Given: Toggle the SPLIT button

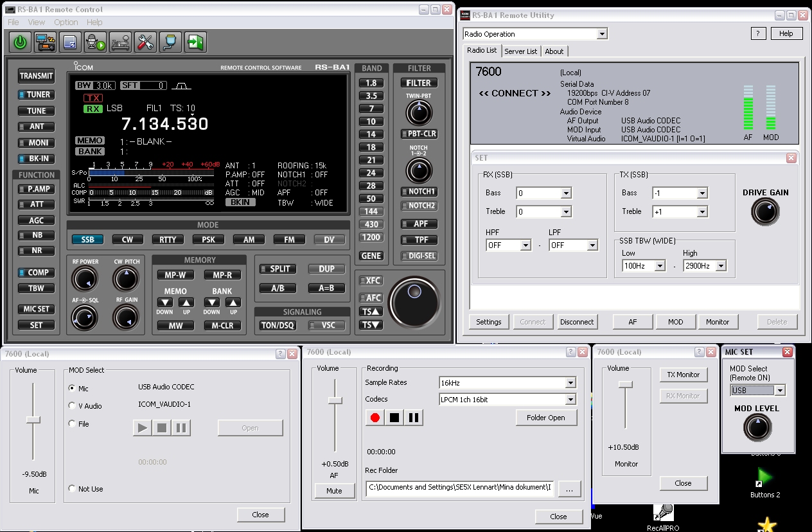Looking at the screenshot, I should (277, 269).
